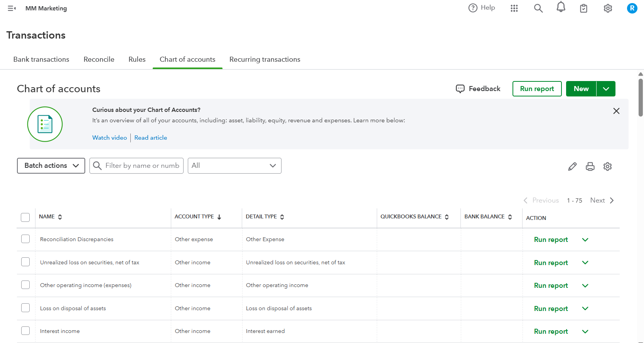
Task: Open notifications bell icon
Action: click(x=561, y=7)
